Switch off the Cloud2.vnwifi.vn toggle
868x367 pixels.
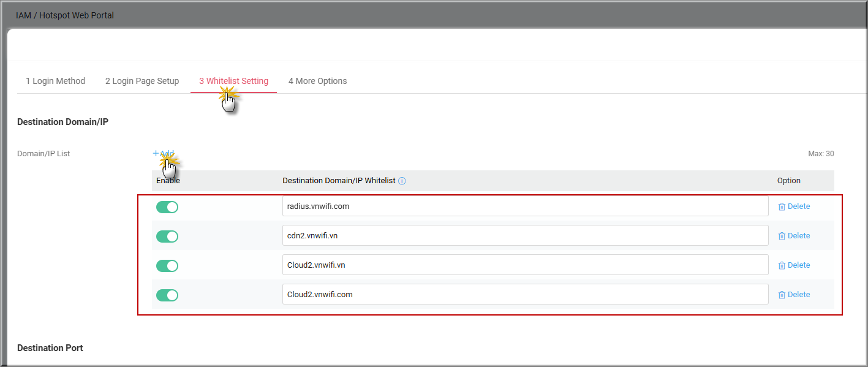(167, 266)
